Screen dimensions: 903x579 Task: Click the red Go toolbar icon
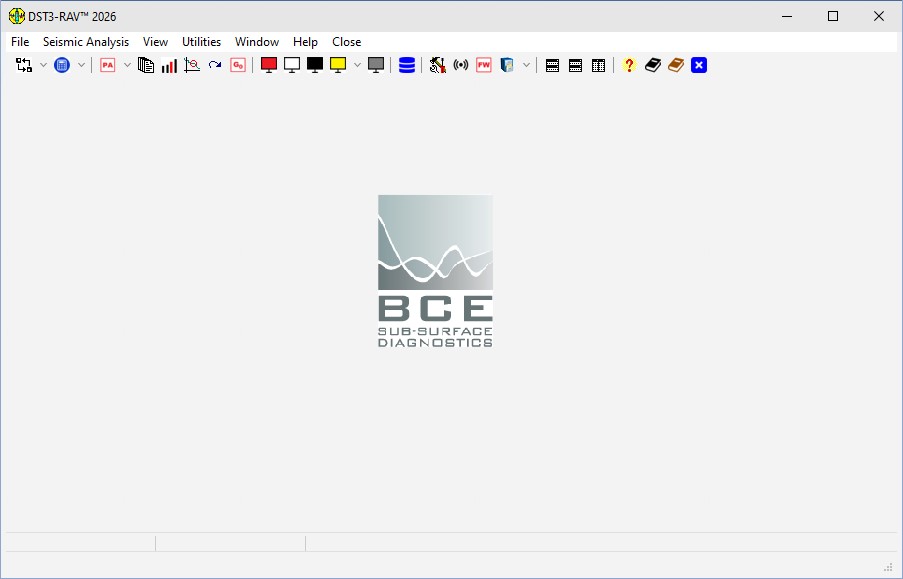tap(238, 65)
